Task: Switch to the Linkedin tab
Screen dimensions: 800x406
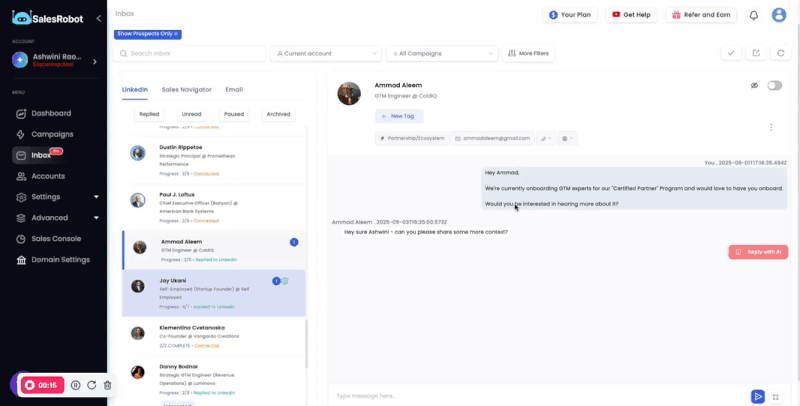Action: (x=135, y=90)
